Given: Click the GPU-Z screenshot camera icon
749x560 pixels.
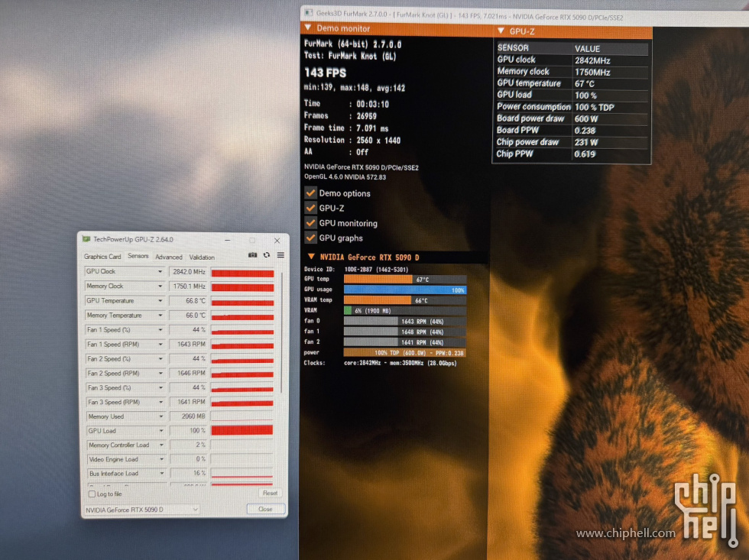Looking at the screenshot, I should click(252, 255).
